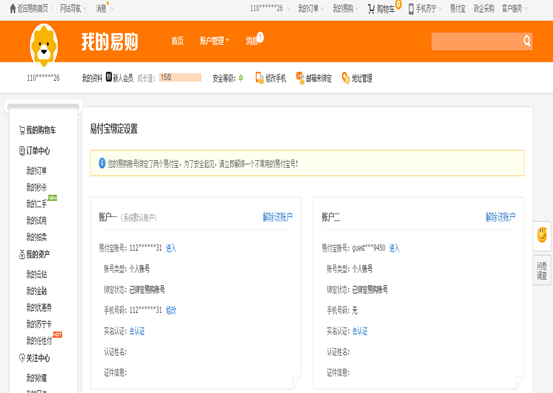Click the home icon to return to homepage
The image size is (553, 393).
pos(13,8)
